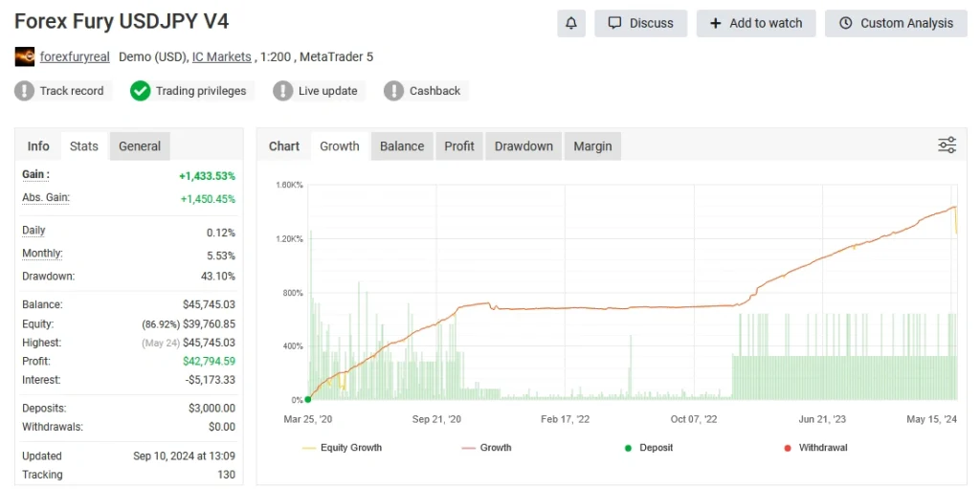Select the Margin chart tab
The height and width of the screenshot is (489, 980).
[x=592, y=146]
